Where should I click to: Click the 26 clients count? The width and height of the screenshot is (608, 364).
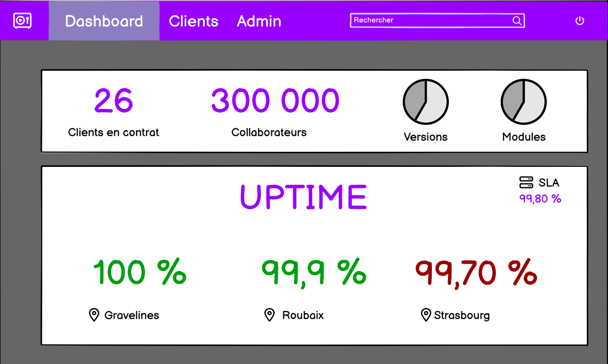114,101
